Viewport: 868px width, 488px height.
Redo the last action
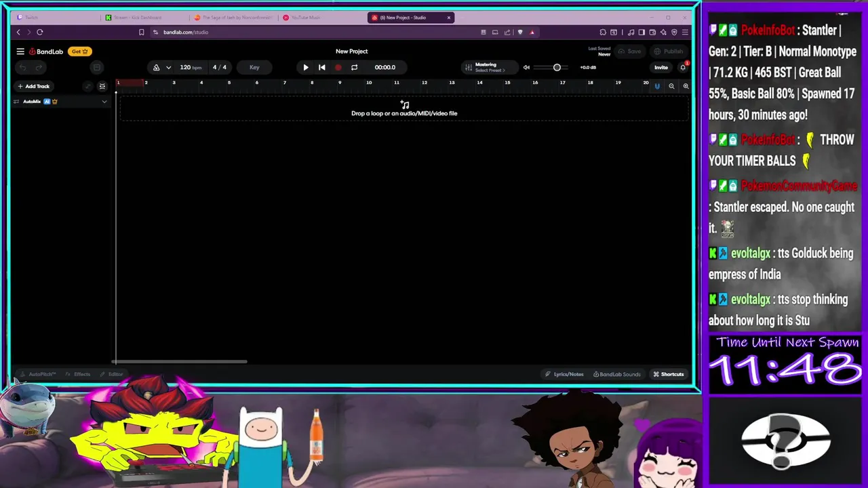point(39,67)
